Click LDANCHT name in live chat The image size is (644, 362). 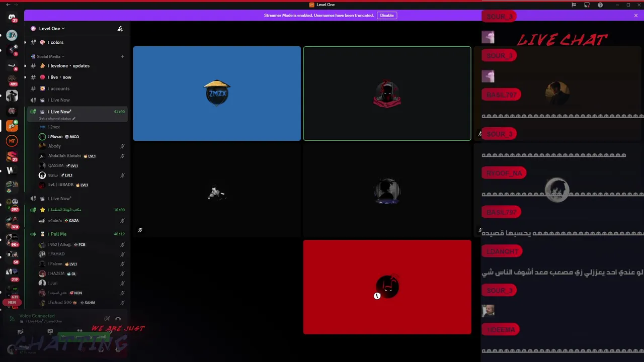[x=502, y=251]
